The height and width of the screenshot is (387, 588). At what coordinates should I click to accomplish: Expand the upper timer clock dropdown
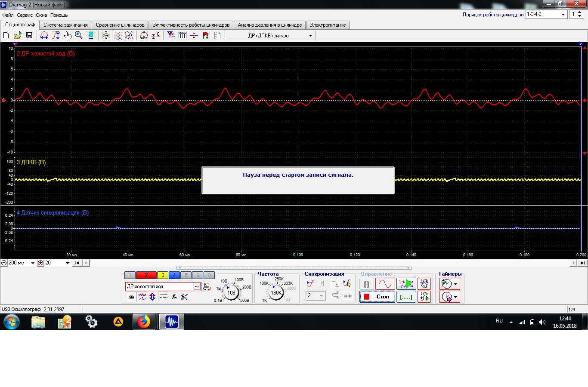(x=455, y=284)
